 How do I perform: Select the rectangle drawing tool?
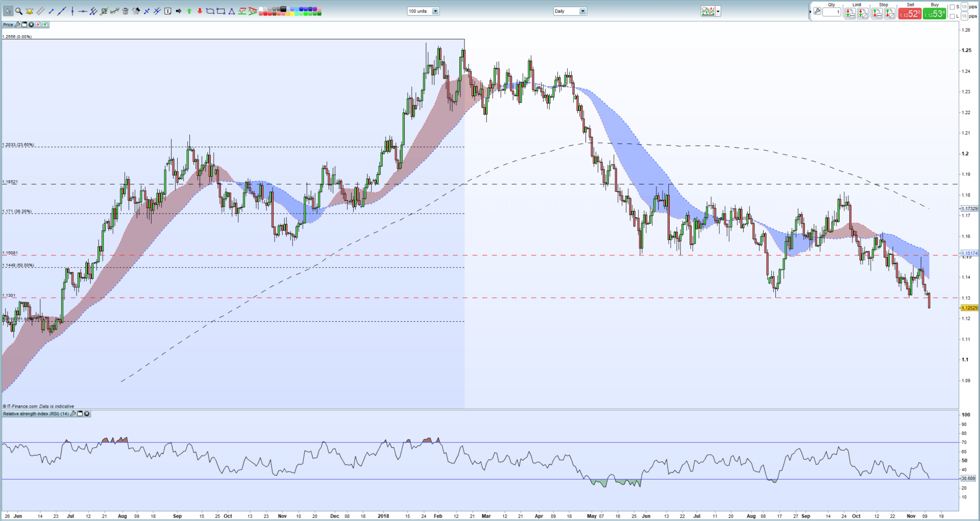220,11
